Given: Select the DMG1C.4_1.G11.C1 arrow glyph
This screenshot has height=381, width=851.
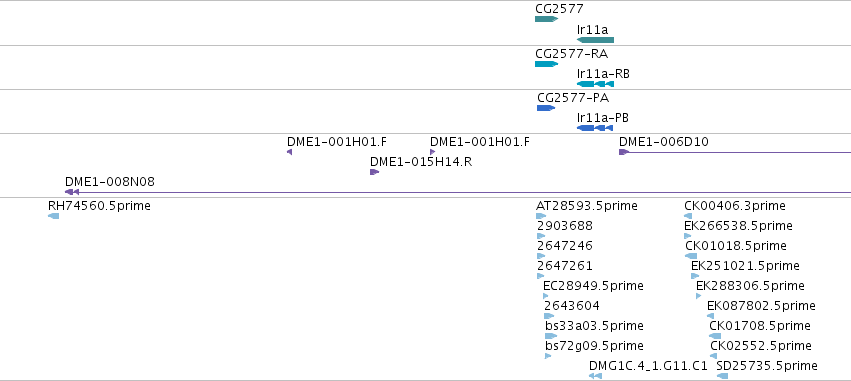Looking at the screenshot, I should point(595,376).
